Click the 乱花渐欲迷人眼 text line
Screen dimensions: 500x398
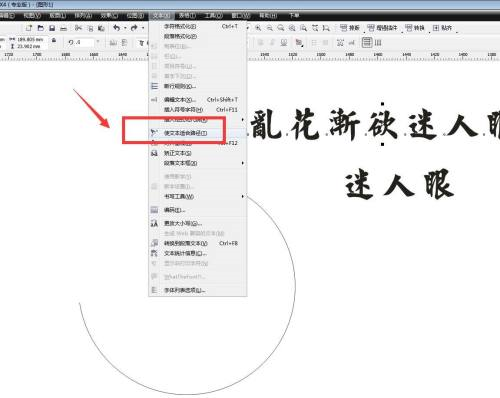point(375,124)
